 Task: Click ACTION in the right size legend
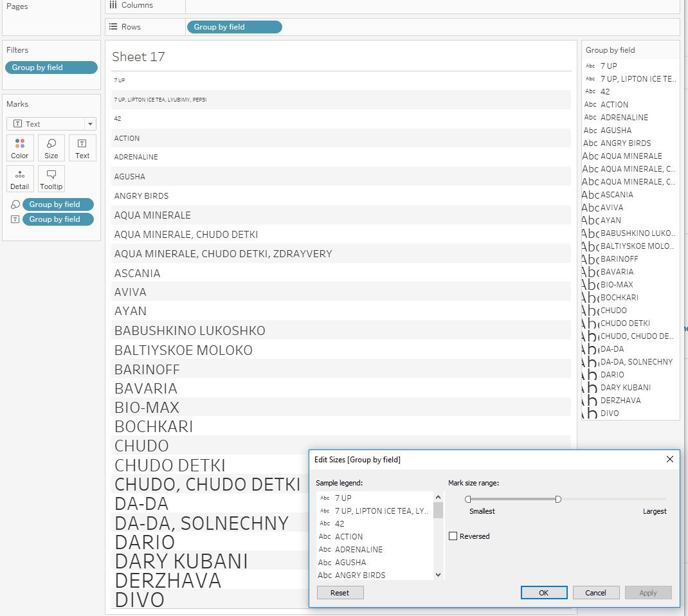pos(614,104)
